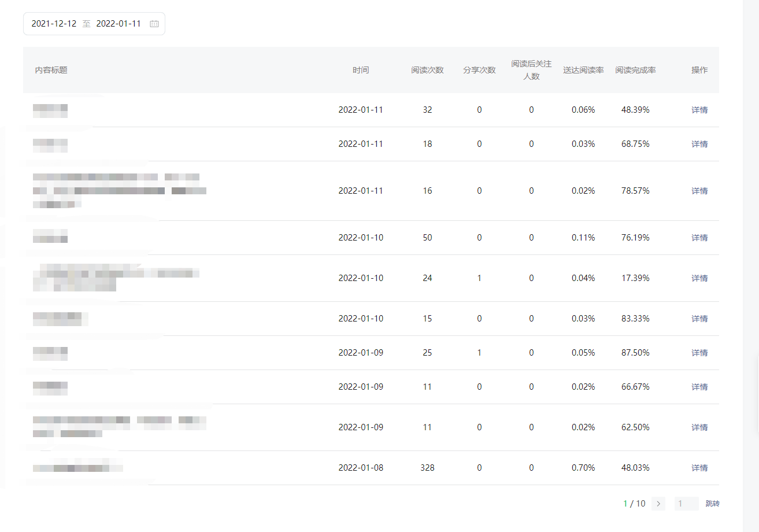Screen dimensions: 759x532
Task: View 详情 for the row with 87.50% completion
Action: (699, 353)
